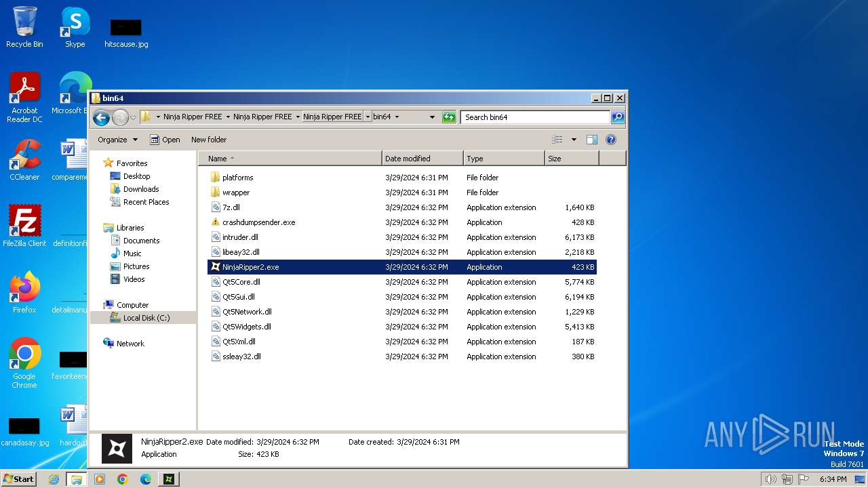Click the Start button
Image resolution: width=868 pixels, height=488 pixels.
point(18,479)
